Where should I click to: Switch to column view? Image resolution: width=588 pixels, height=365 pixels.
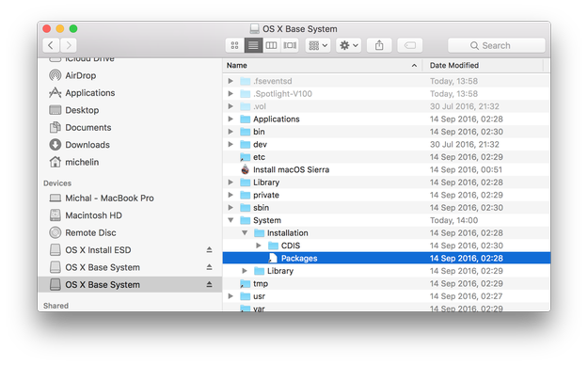point(271,45)
